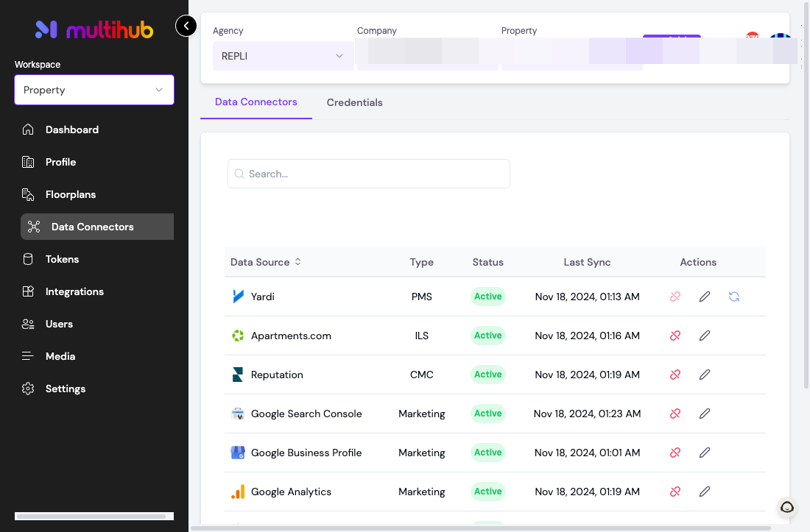Image resolution: width=810 pixels, height=532 pixels.
Task: Disconnect the Apartments.com connector
Action: click(675, 336)
